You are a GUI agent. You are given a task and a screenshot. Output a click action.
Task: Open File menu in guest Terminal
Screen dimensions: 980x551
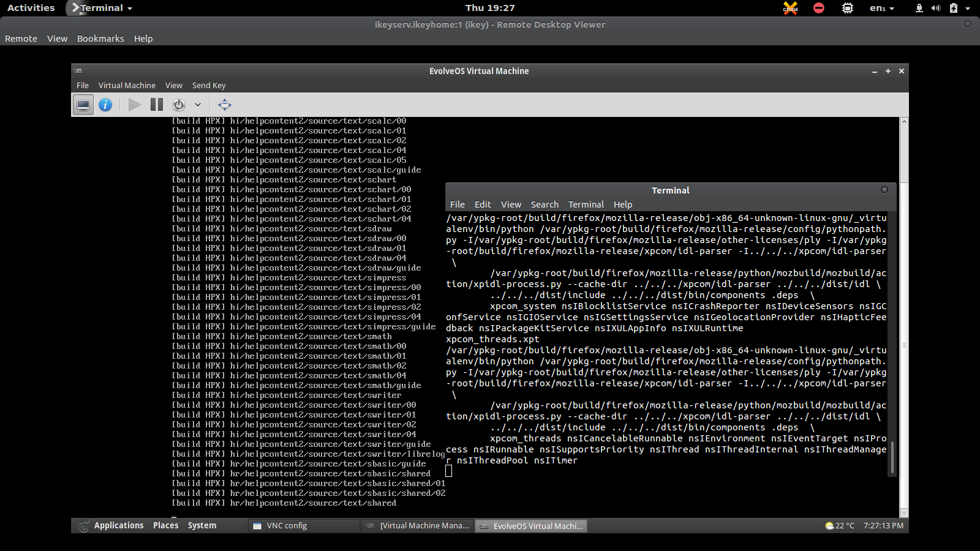(x=458, y=204)
